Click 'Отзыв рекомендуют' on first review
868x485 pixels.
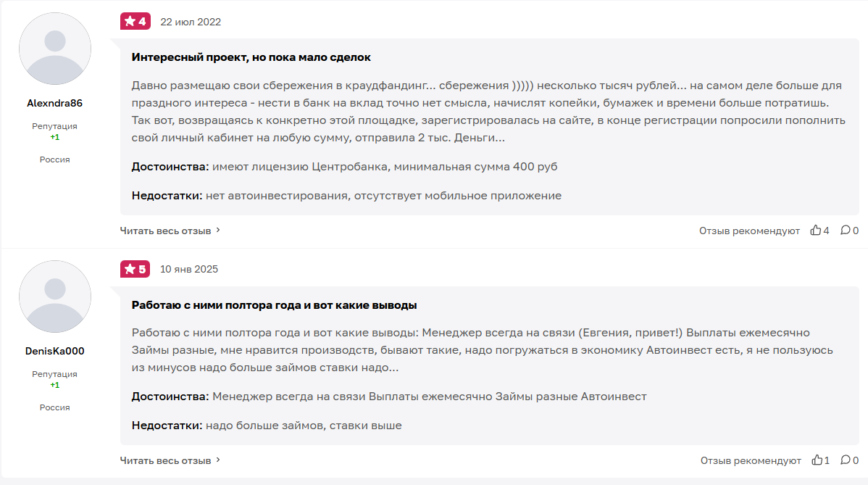(x=749, y=231)
